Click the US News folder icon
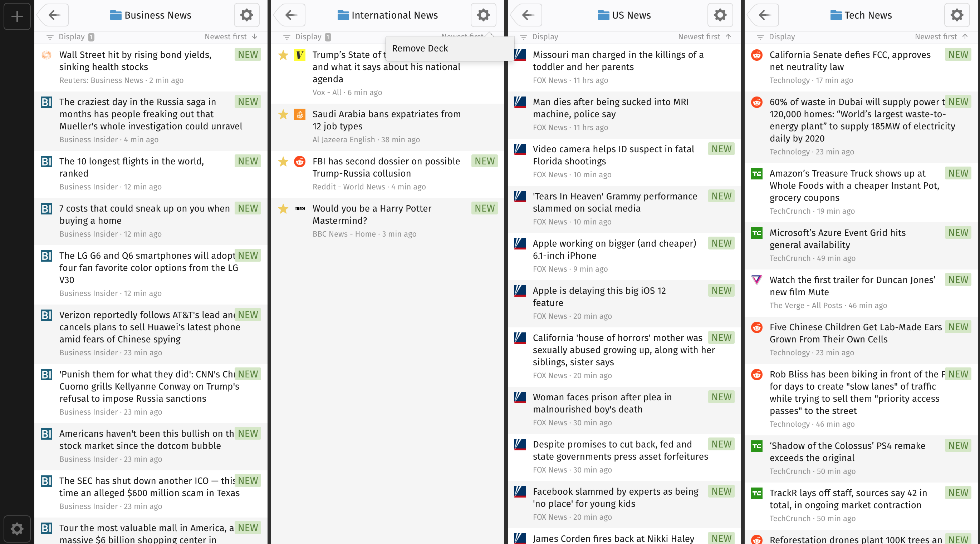Screen dimensions: 980x544 (603, 15)
